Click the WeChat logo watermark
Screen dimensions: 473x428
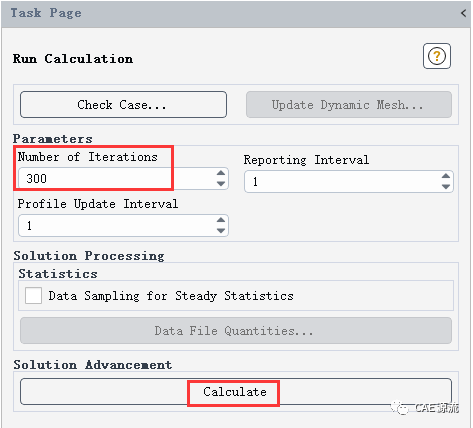click(x=399, y=407)
